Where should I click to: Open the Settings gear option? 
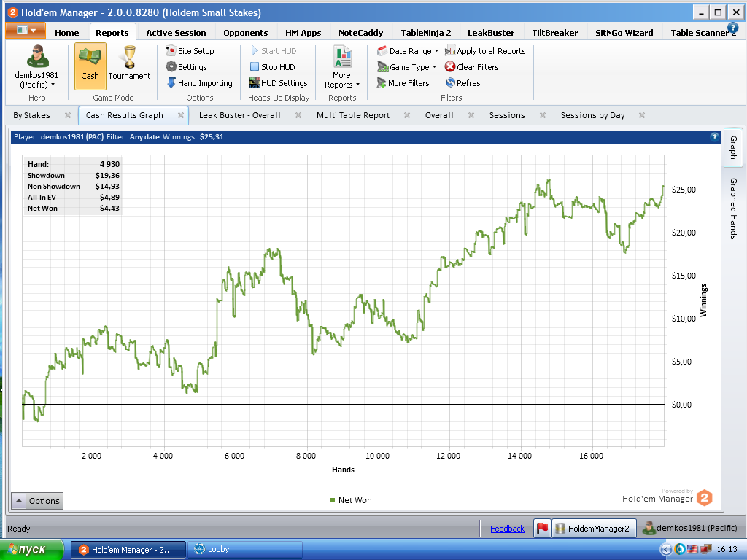(x=186, y=67)
